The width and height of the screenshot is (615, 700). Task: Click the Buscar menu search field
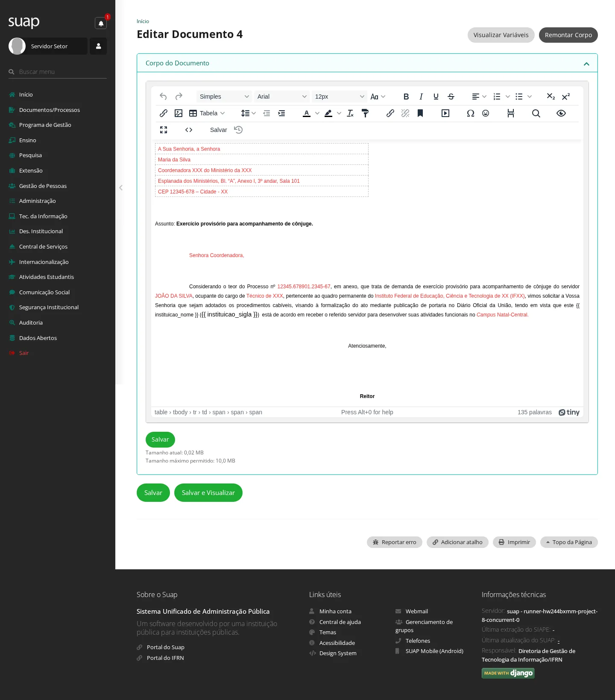tap(58, 72)
